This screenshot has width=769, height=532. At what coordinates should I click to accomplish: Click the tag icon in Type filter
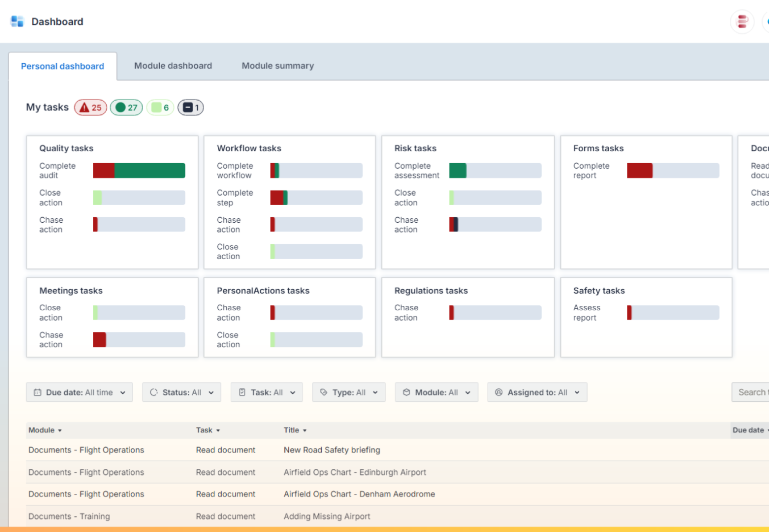(323, 392)
